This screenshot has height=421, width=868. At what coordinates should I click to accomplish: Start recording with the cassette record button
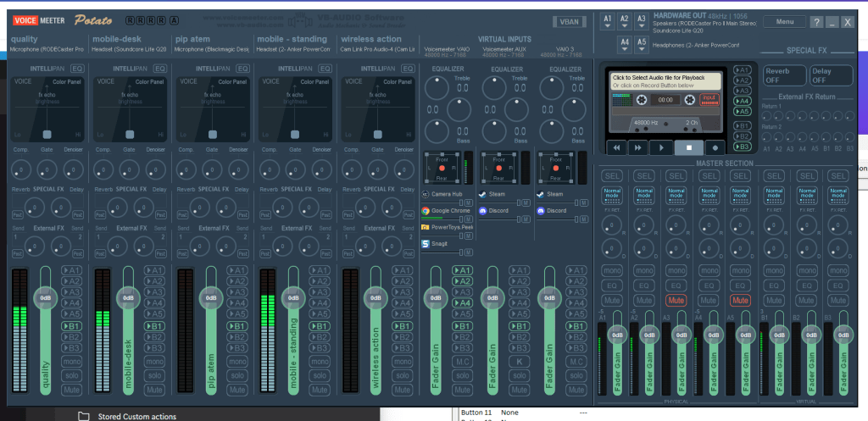[715, 147]
